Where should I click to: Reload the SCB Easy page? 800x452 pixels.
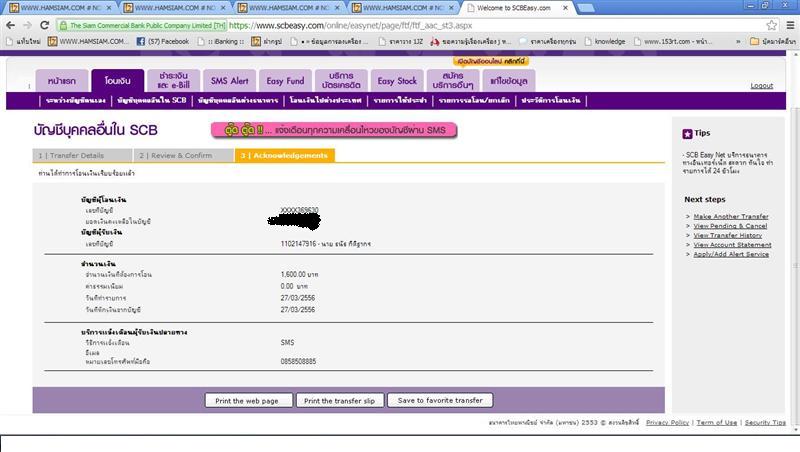(44, 25)
